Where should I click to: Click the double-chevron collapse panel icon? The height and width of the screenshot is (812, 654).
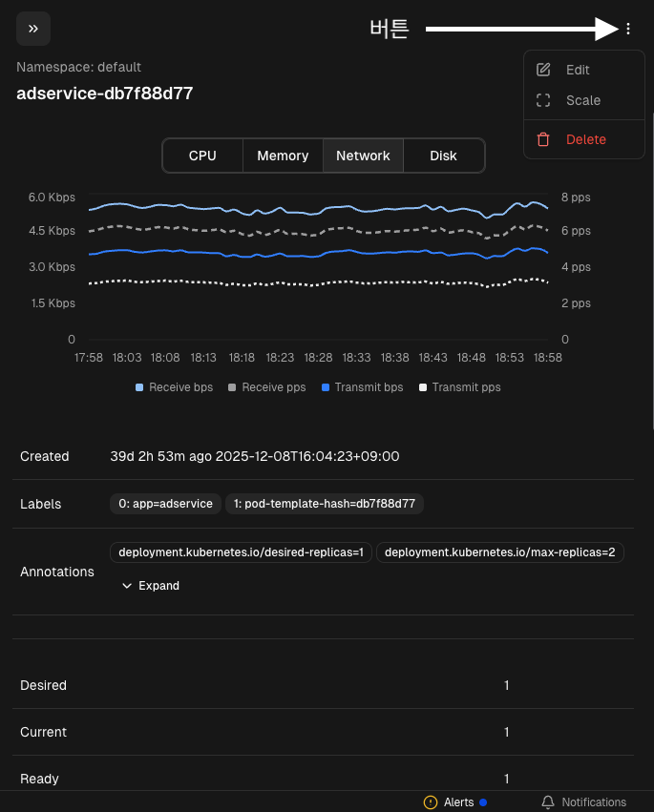(33, 29)
